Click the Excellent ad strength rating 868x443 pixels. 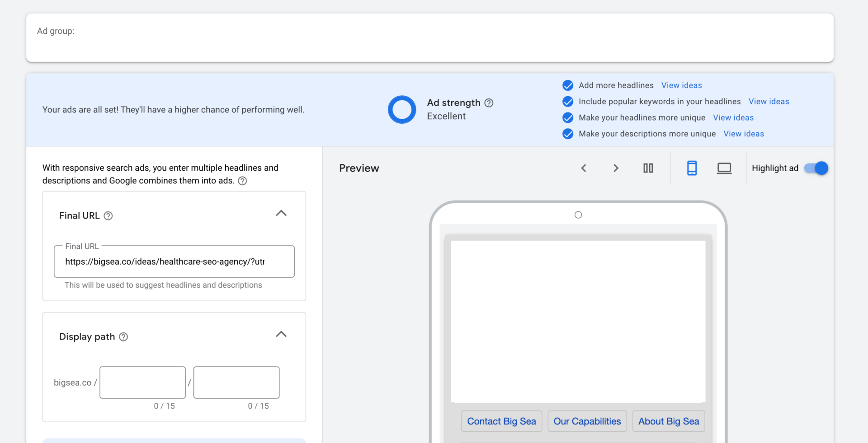click(446, 117)
